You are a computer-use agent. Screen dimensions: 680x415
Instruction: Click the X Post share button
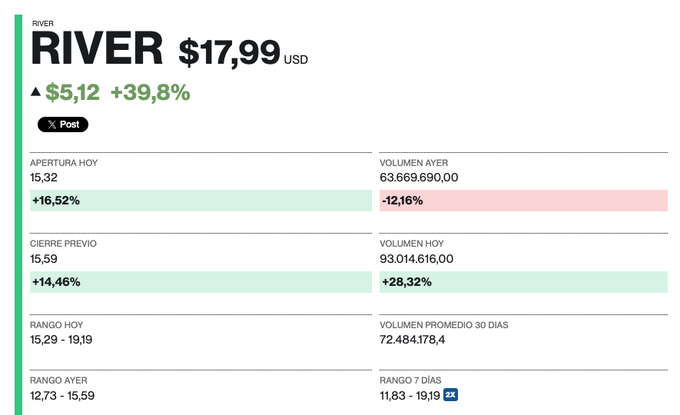pyautogui.click(x=63, y=125)
